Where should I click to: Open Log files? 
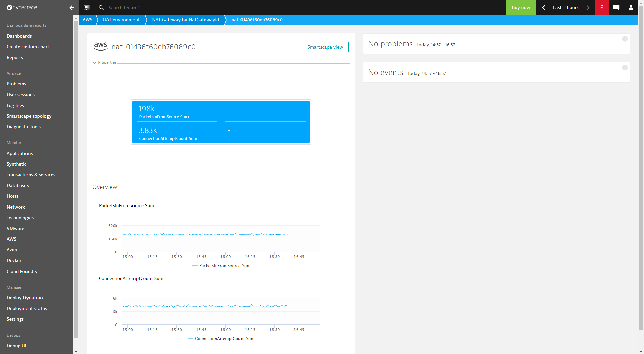point(15,105)
